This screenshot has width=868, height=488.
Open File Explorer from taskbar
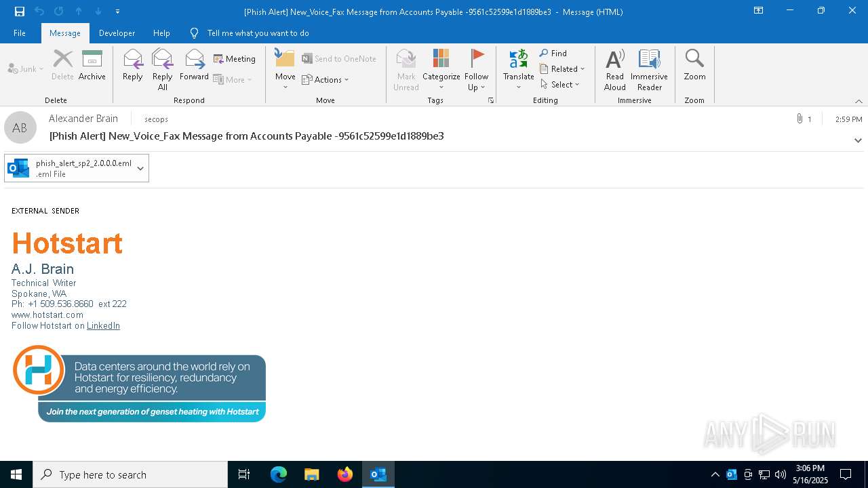coord(312,474)
